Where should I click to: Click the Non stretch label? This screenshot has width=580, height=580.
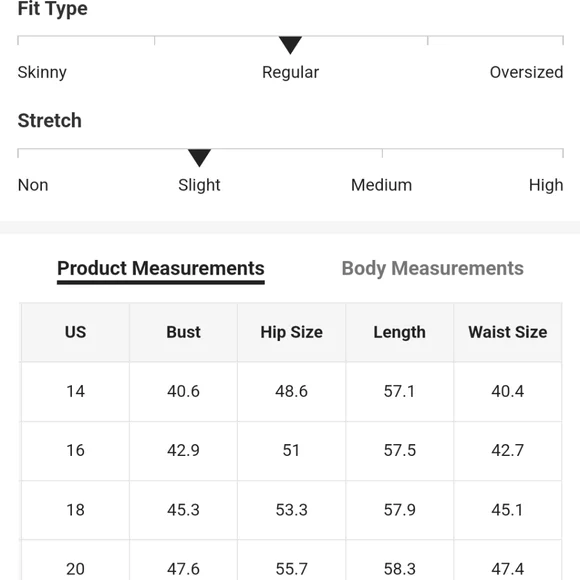pyautogui.click(x=33, y=185)
